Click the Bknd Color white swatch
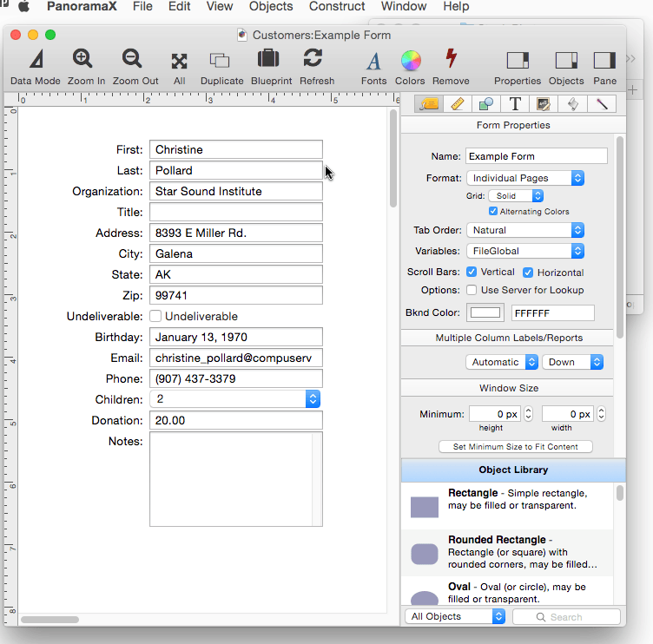653x644 pixels. click(485, 312)
